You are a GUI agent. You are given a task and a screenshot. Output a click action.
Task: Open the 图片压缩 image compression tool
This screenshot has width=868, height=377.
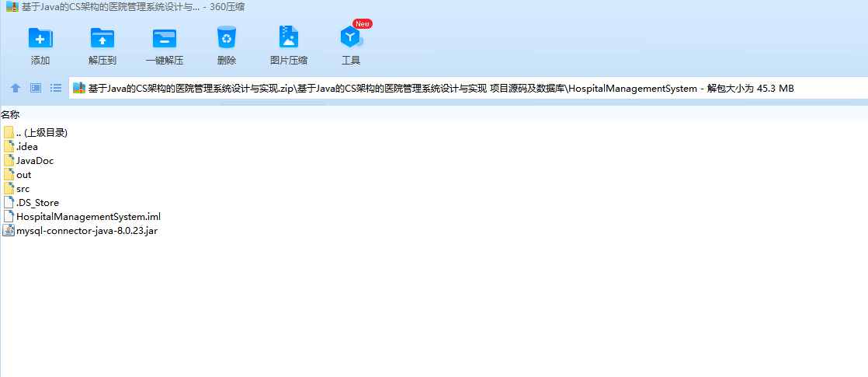pyautogui.click(x=288, y=37)
